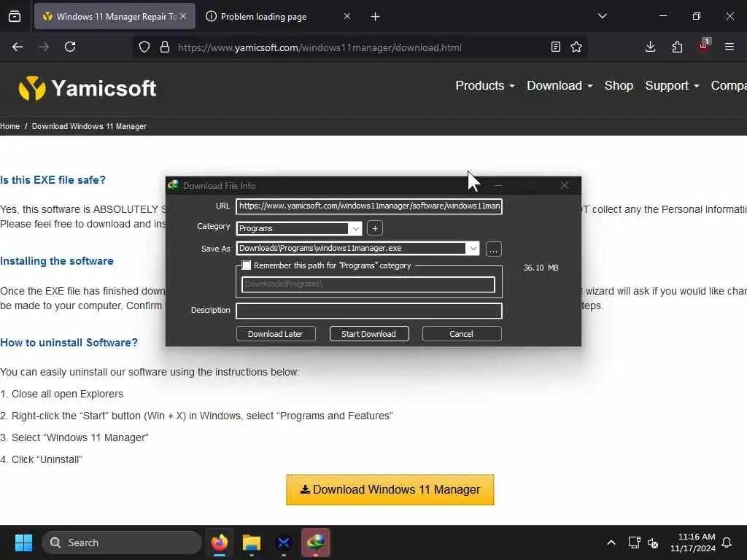Open the Download navigation dropdown
This screenshot has height=560, width=747.
[560, 86]
